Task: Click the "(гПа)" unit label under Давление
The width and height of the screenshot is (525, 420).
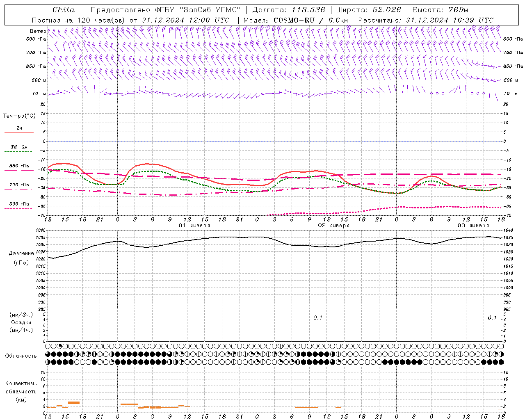Action: pos(21,263)
